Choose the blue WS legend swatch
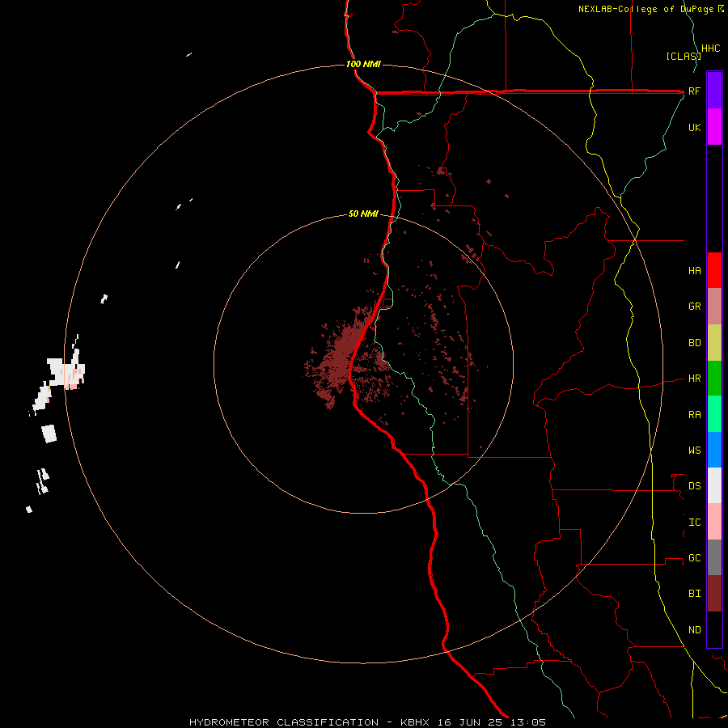The height and width of the screenshot is (728, 728). pos(714,450)
